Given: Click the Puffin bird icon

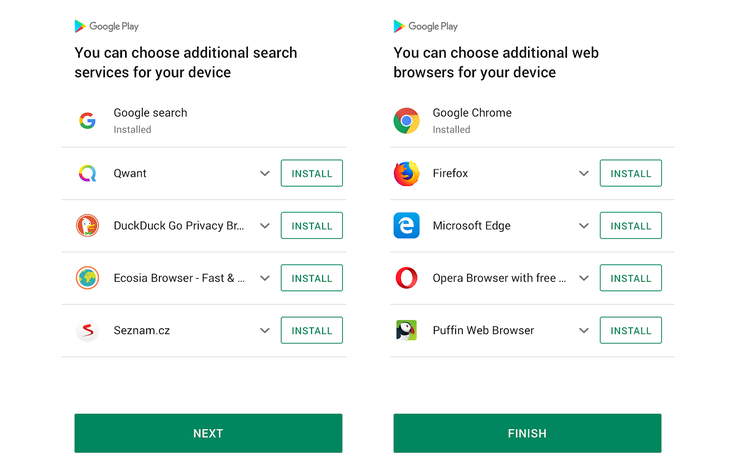Looking at the screenshot, I should (406, 330).
